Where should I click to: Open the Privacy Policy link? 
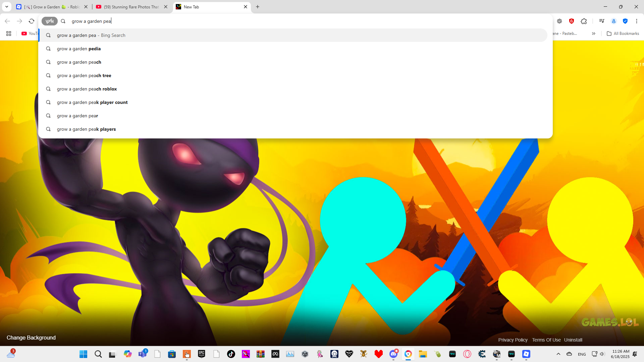coord(513,340)
